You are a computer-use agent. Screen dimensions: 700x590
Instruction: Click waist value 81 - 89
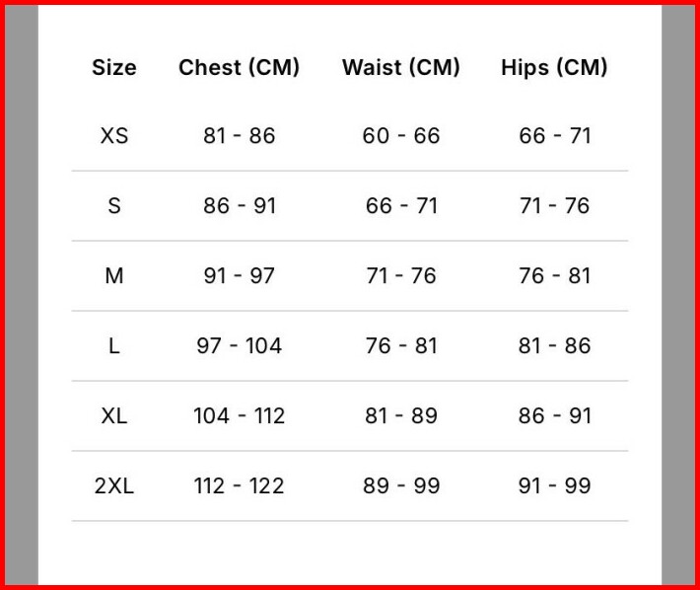point(401,416)
